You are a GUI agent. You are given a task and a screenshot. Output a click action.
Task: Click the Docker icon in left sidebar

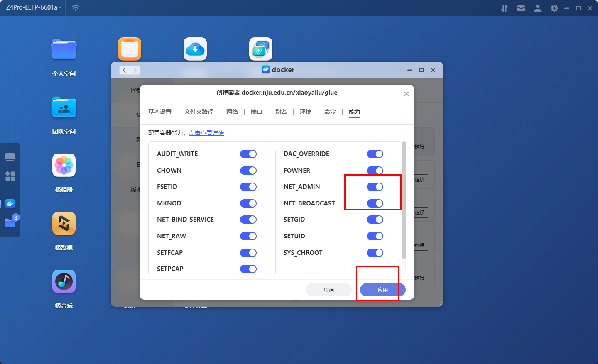(x=10, y=203)
